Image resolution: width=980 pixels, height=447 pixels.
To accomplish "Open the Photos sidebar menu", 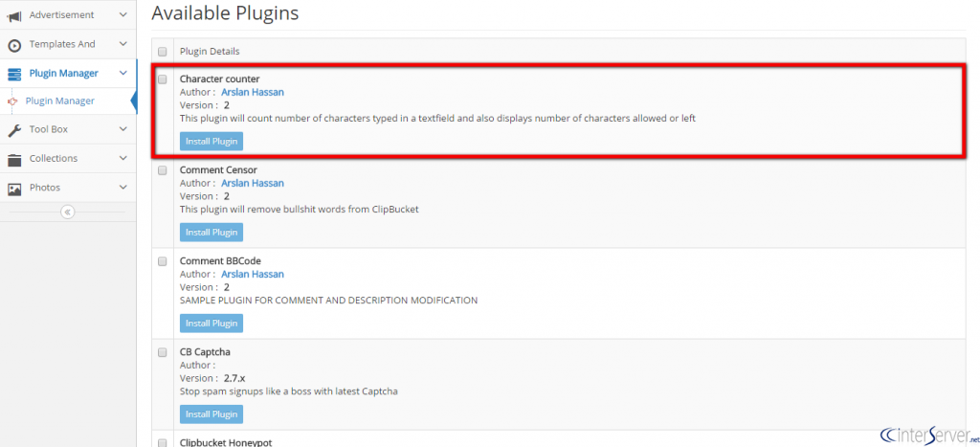I will [68, 188].
